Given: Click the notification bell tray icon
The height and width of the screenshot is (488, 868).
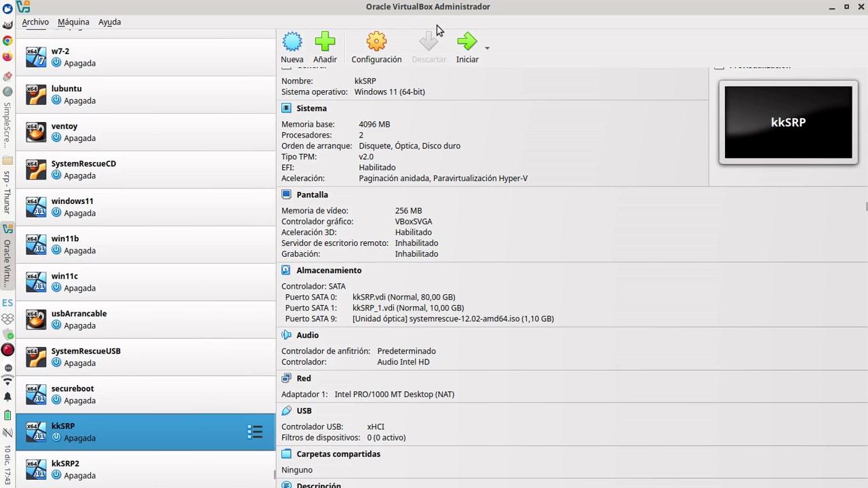Looking at the screenshot, I should (x=7, y=397).
